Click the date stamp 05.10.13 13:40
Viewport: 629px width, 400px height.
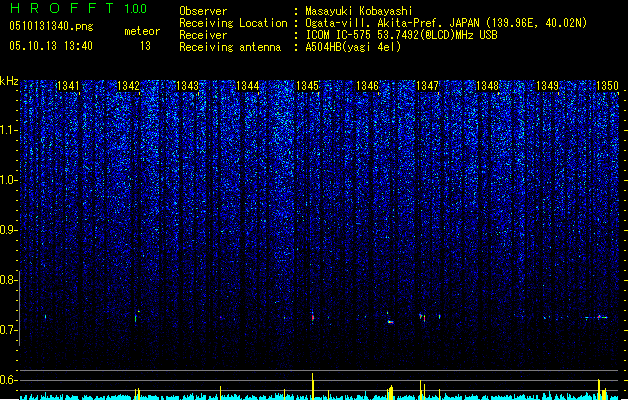coord(51,46)
